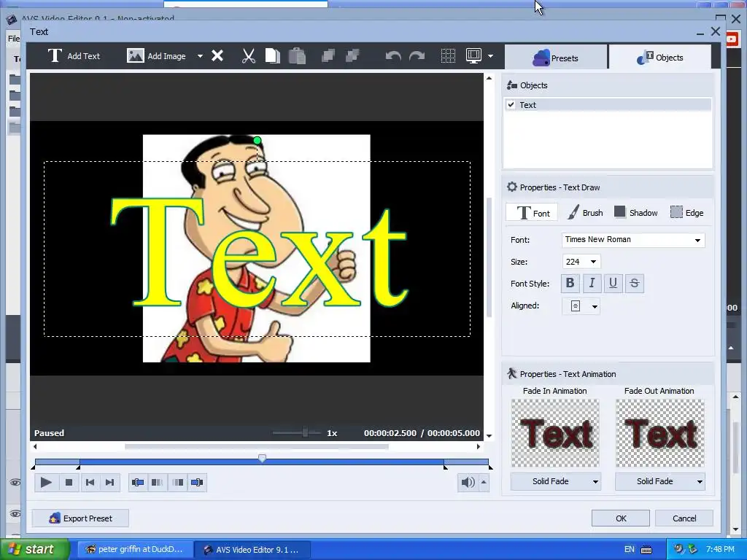Click the preview monitor icon
The height and width of the screenshot is (560, 747).
pyautogui.click(x=473, y=56)
